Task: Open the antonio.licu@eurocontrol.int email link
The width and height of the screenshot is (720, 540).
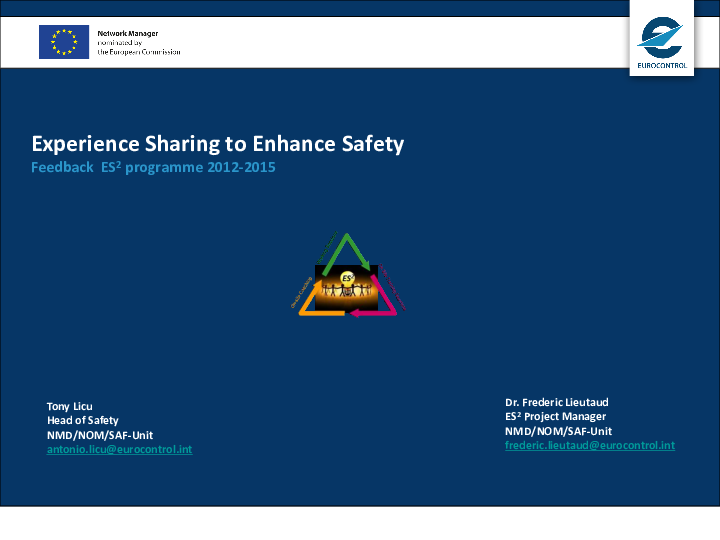Action: 119,450
